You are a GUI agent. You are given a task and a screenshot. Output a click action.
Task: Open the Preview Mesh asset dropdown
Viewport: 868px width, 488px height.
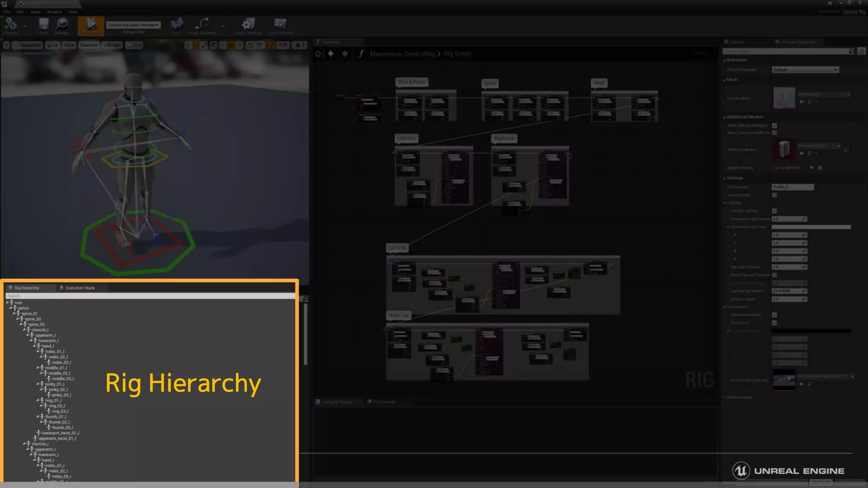click(x=824, y=94)
